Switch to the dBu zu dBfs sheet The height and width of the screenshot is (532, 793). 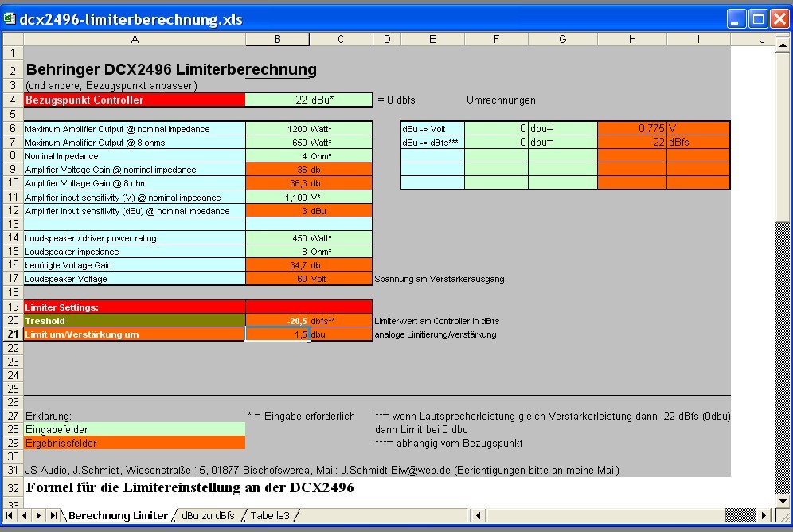click(x=208, y=516)
